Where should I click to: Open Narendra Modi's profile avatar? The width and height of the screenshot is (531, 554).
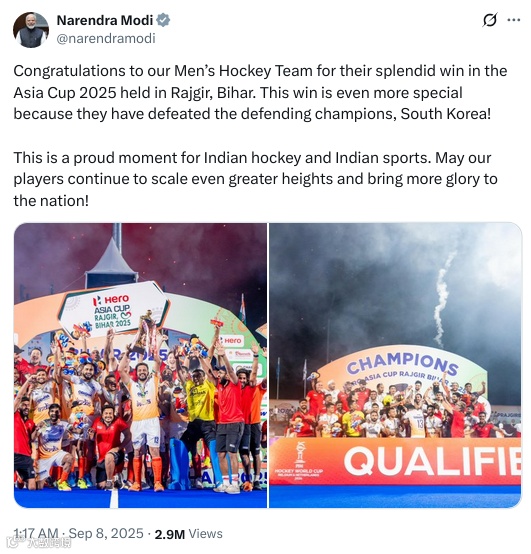click(x=31, y=30)
